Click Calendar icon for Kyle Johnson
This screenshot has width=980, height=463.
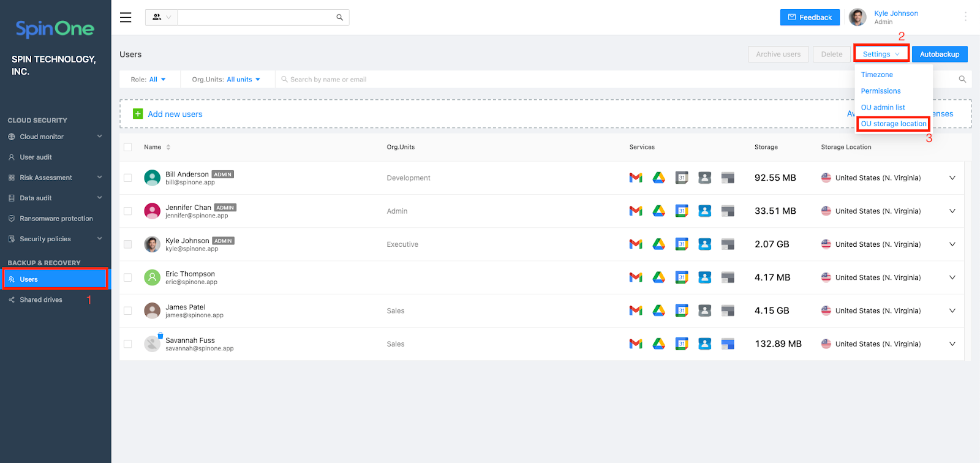click(x=682, y=244)
